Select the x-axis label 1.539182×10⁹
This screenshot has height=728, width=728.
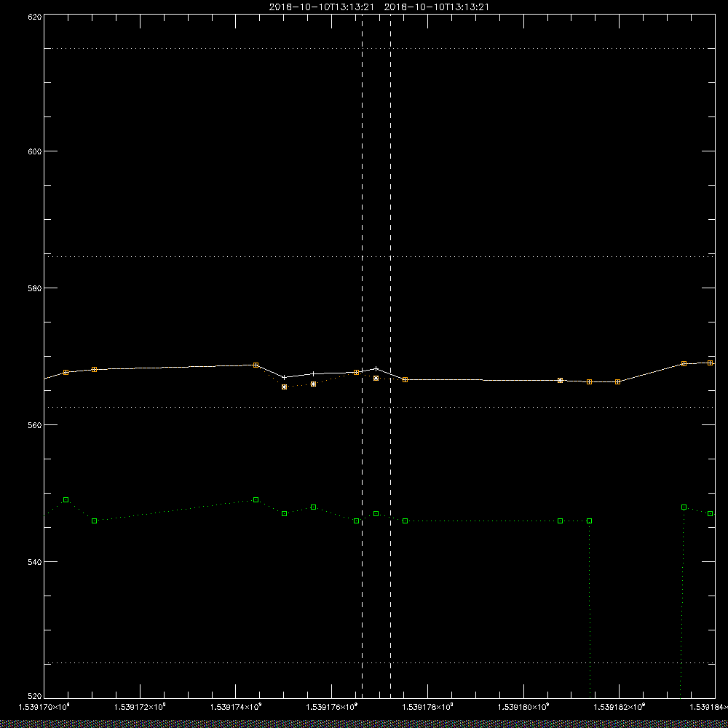tap(620, 707)
